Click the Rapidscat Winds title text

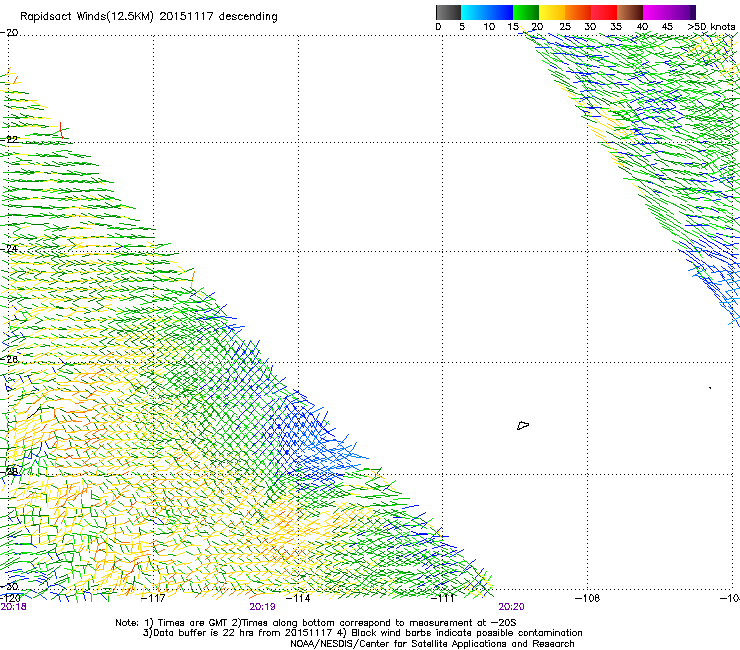(x=149, y=16)
